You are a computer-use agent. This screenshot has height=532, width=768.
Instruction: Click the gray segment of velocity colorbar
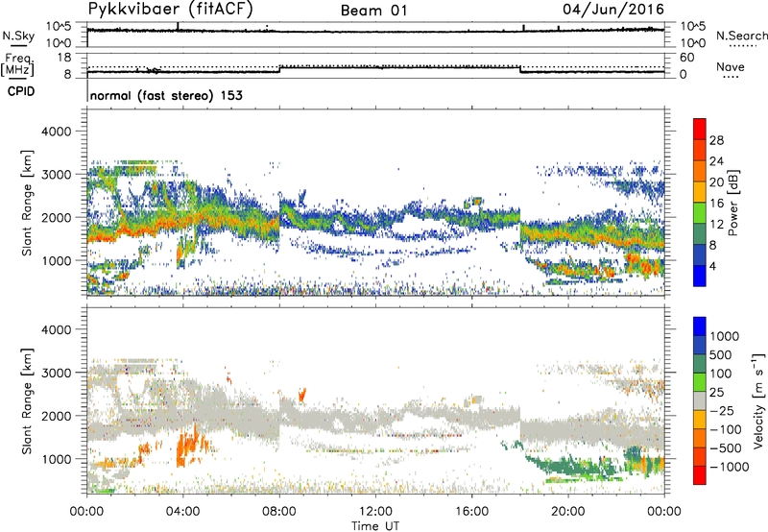(700, 401)
